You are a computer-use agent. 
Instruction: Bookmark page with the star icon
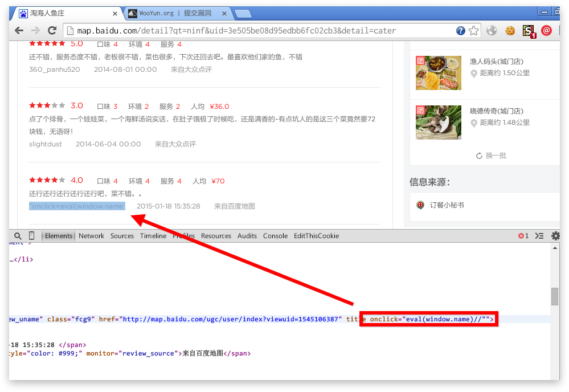click(473, 31)
